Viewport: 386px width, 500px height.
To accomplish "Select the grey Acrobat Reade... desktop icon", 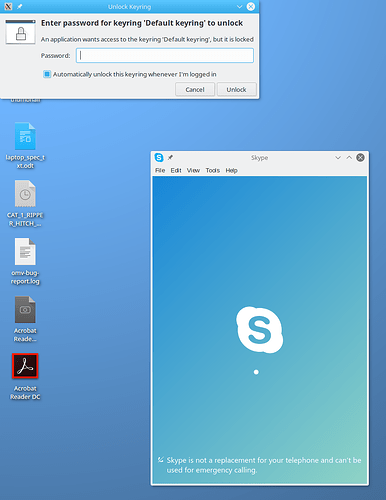I will tap(25, 310).
